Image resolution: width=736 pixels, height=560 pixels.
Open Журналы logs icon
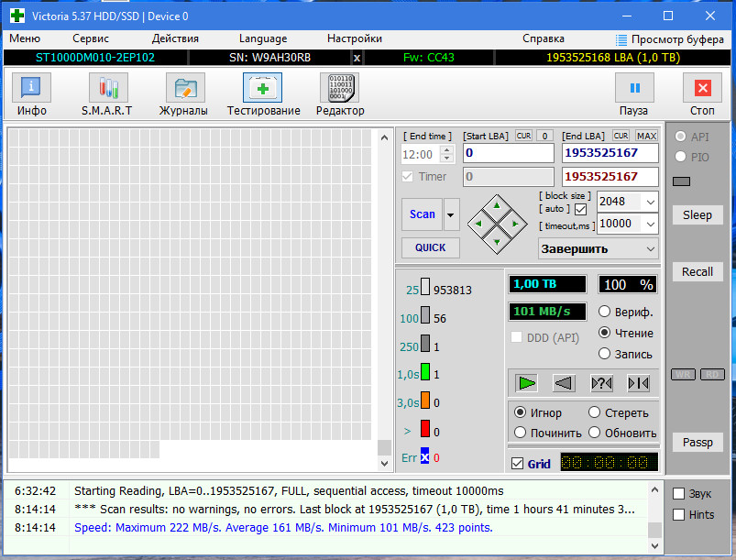coord(185,88)
